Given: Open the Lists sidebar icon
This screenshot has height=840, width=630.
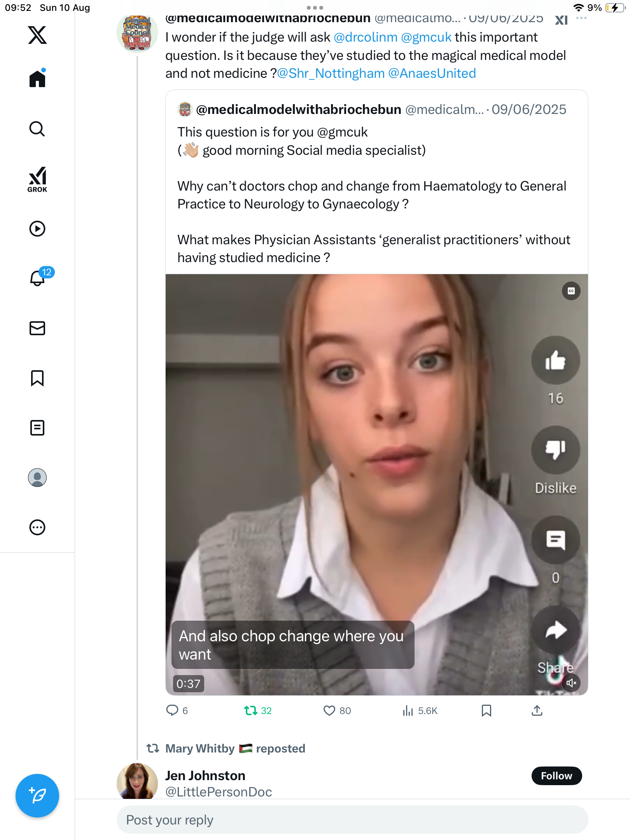Looking at the screenshot, I should pos(37,428).
